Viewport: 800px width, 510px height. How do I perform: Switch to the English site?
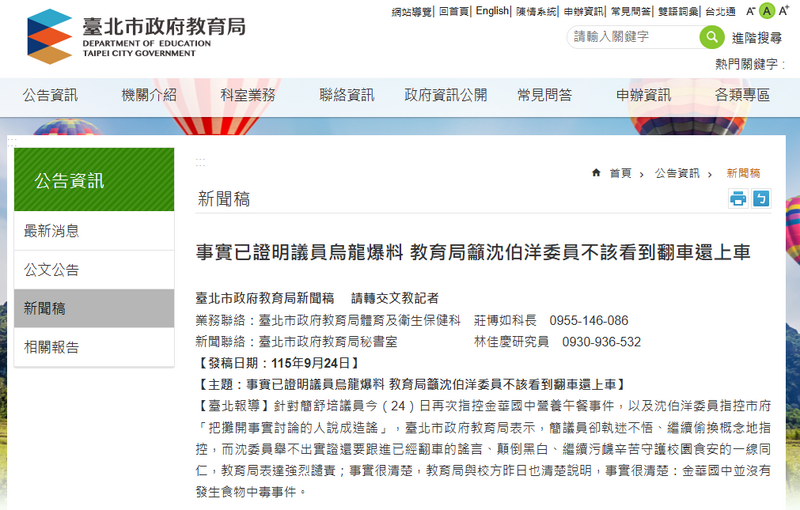pos(492,11)
